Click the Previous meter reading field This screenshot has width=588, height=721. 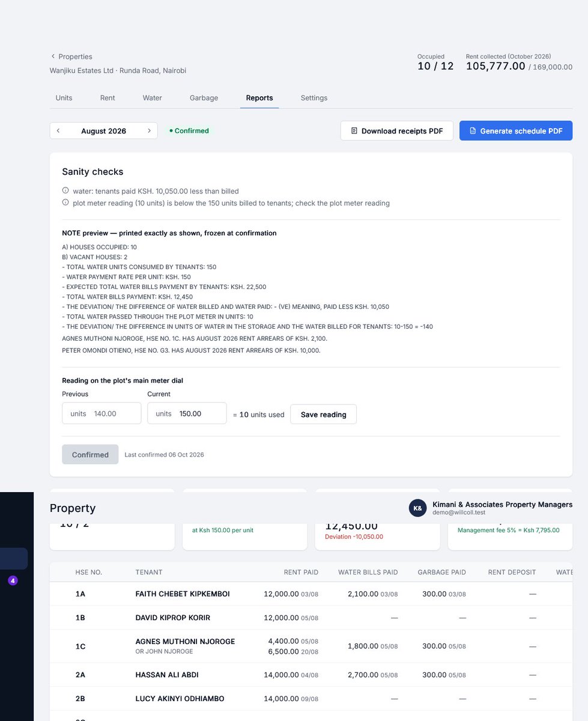click(102, 413)
